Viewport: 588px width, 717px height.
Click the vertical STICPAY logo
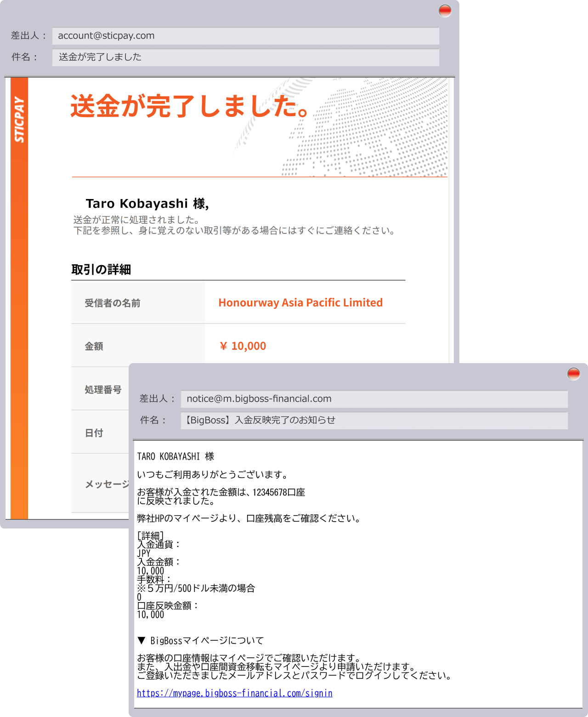point(19,119)
